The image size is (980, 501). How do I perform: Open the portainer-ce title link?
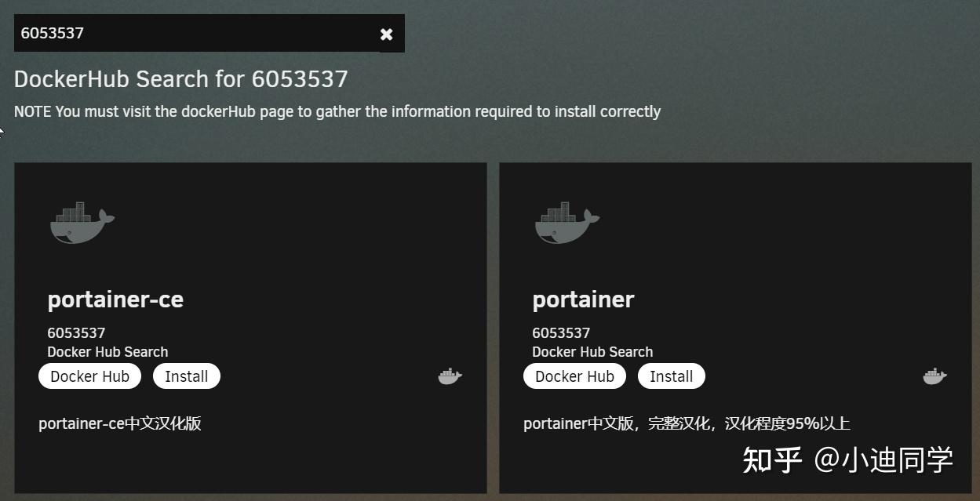(115, 299)
